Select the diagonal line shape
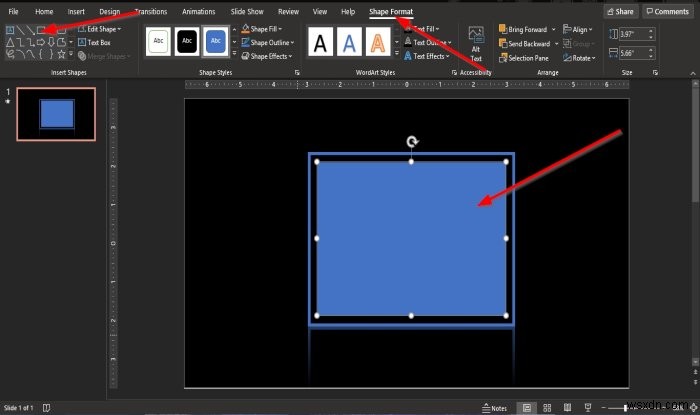 (20, 30)
